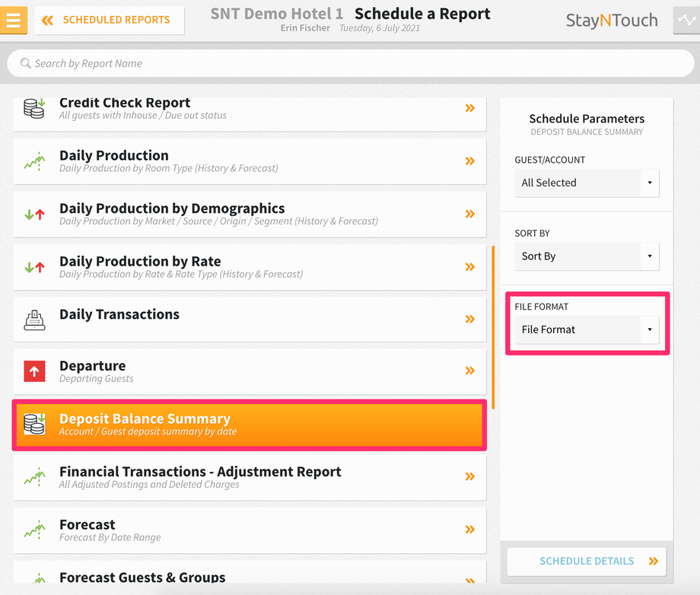Open the File Format dropdown
Image resolution: width=700 pixels, height=595 pixels.
(587, 329)
